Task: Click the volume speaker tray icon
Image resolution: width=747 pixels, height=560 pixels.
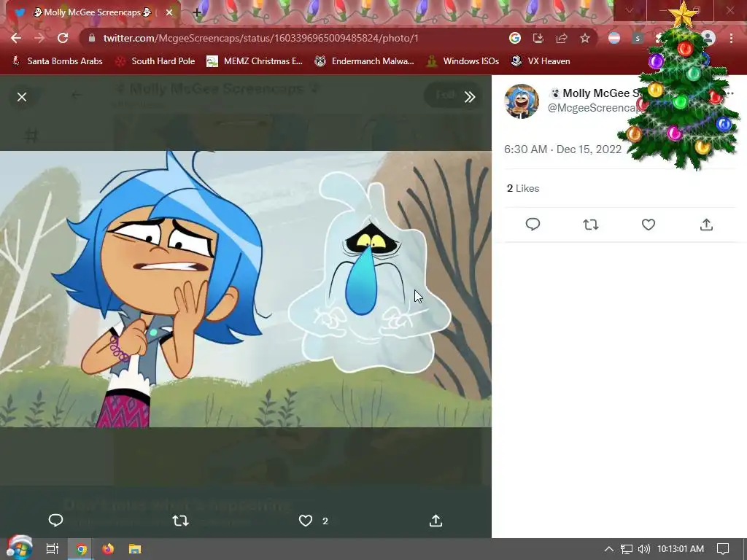Action: [643, 549]
